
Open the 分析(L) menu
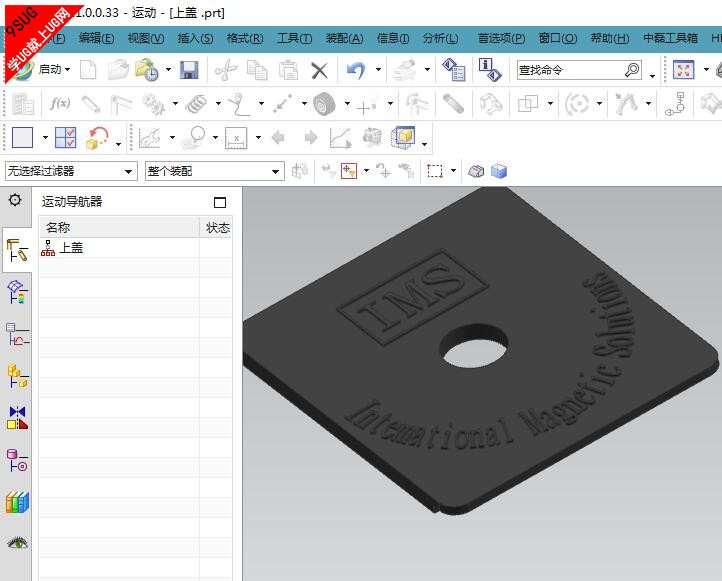click(x=441, y=38)
